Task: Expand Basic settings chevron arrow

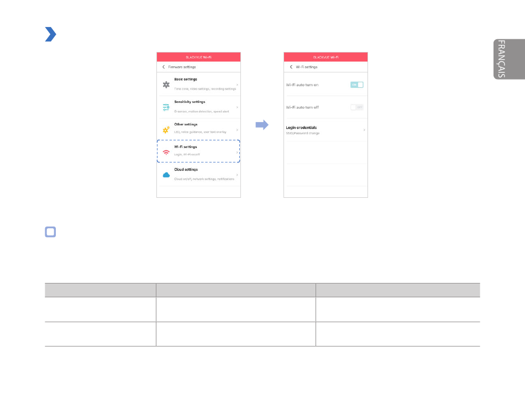Action: coord(237,85)
